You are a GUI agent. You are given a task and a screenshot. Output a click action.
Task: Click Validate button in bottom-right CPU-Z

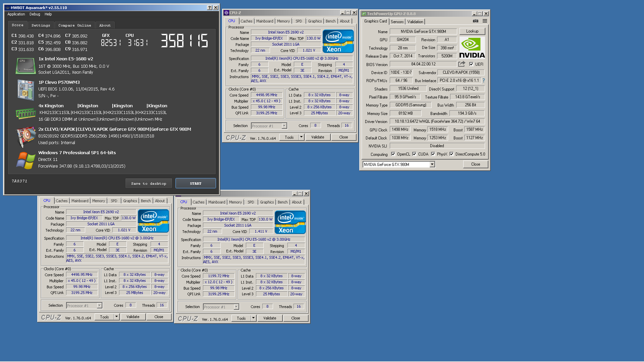pos(270,318)
